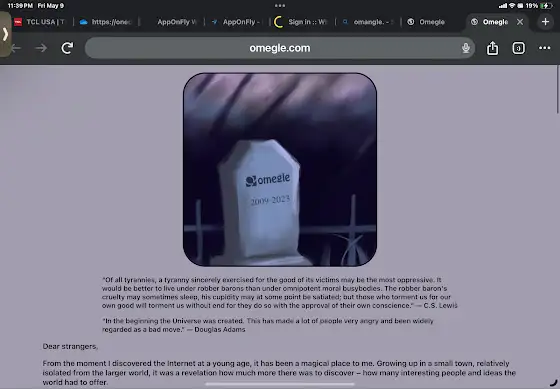Tap the Douglas Adams quote text
The width and height of the screenshot is (560, 389).
(x=268, y=325)
